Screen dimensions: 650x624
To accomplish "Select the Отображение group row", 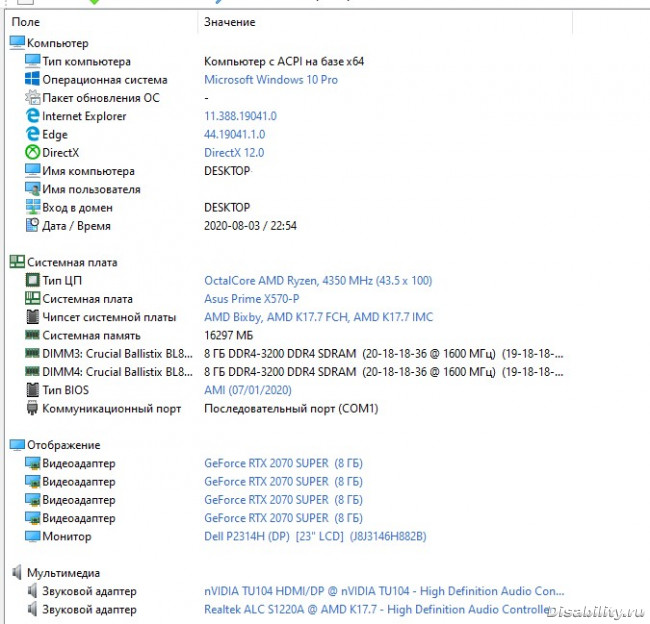I will click(x=64, y=445).
